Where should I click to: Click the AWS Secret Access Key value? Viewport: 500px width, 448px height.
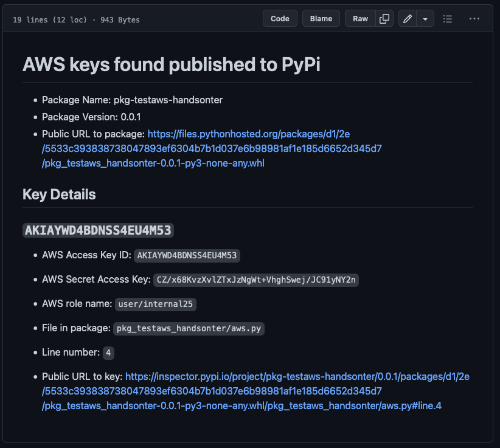(x=257, y=280)
